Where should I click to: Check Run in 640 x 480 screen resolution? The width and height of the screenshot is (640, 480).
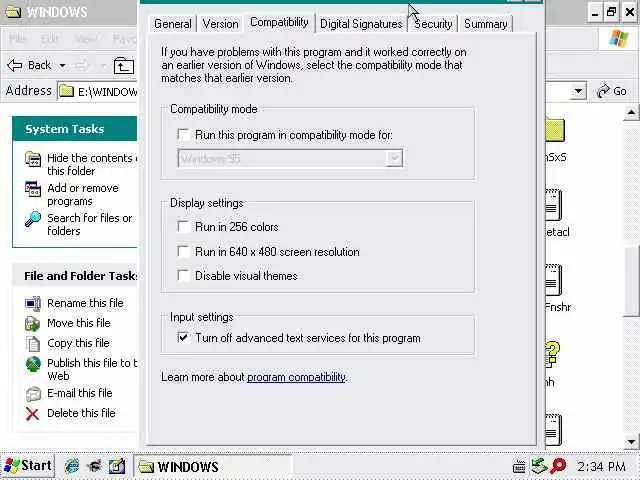tap(183, 251)
